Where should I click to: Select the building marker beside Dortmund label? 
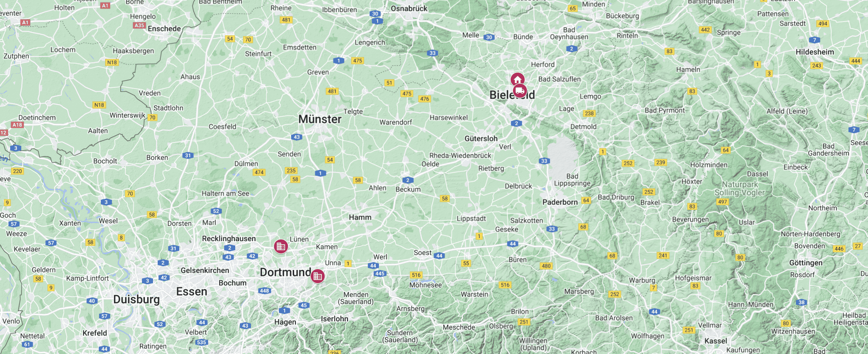pyautogui.click(x=317, y=276)
